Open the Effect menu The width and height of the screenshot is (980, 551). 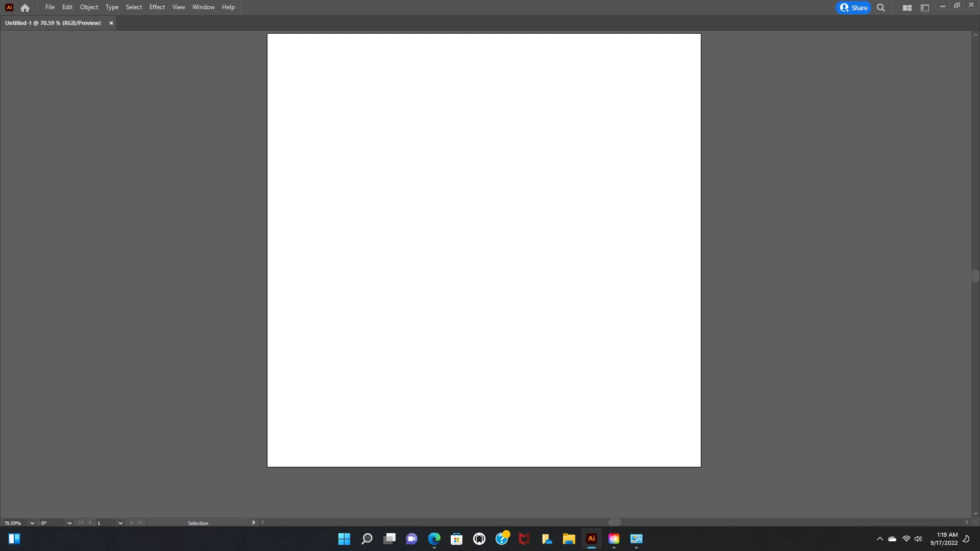click(157, 7)
